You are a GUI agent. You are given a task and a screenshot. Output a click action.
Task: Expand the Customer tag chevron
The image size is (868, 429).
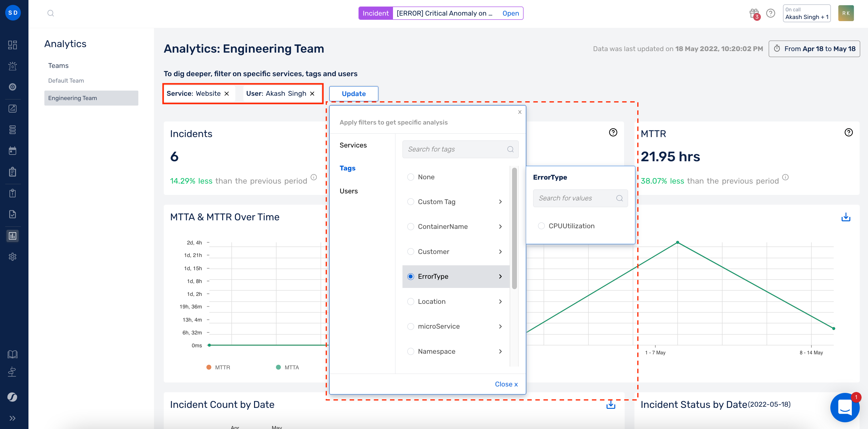point(501,252)
